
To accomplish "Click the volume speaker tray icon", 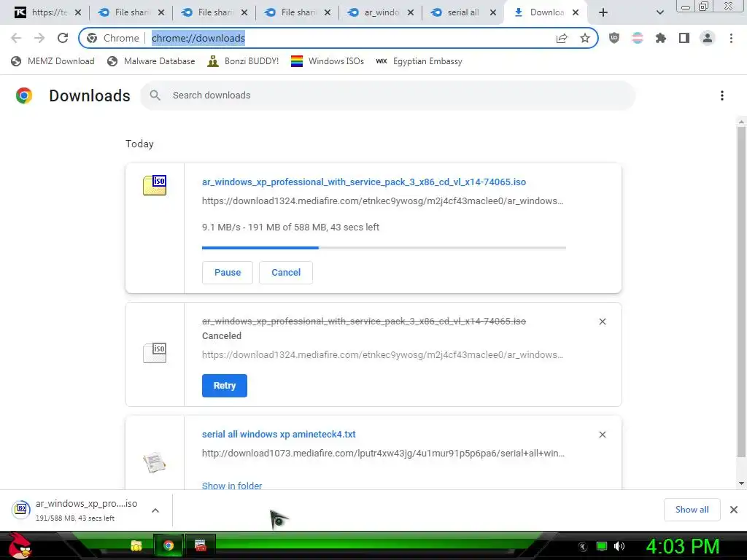I will point(619,546).
